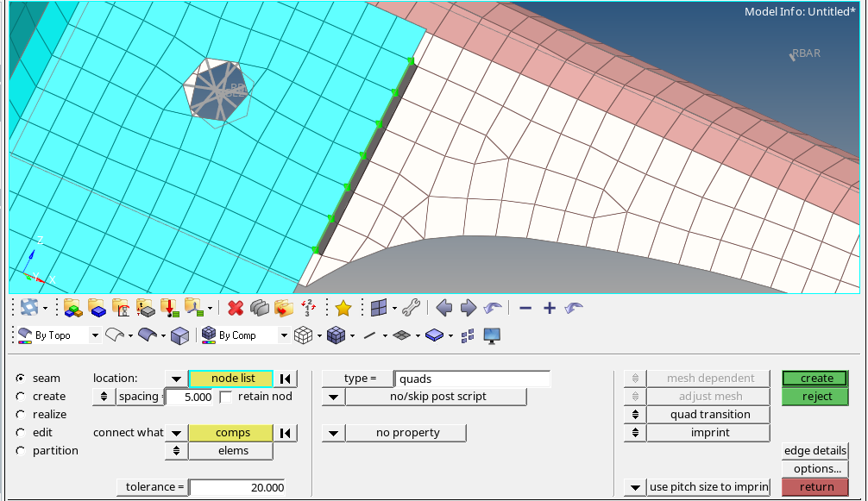The height and width of the screenshot is (501, 868).
Task: Open the location dropdown arrow
Action: coord(176,378)
